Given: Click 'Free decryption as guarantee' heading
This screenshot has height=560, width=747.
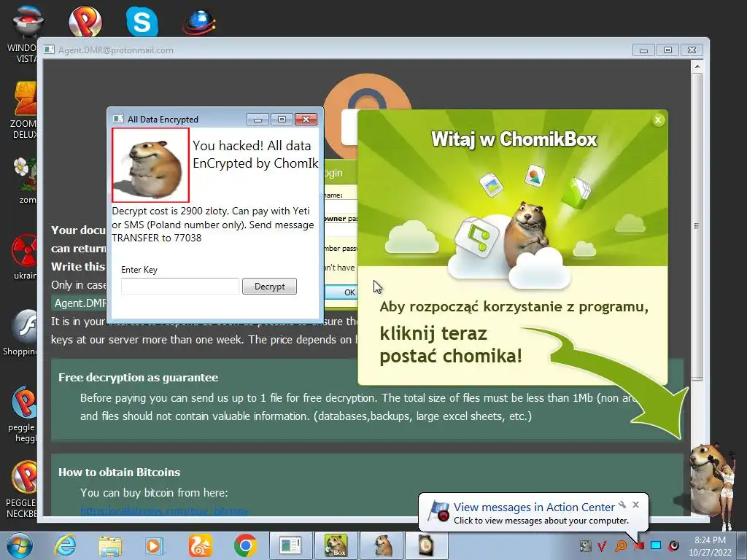Looking at the screenshot, I should pos(138,378).
